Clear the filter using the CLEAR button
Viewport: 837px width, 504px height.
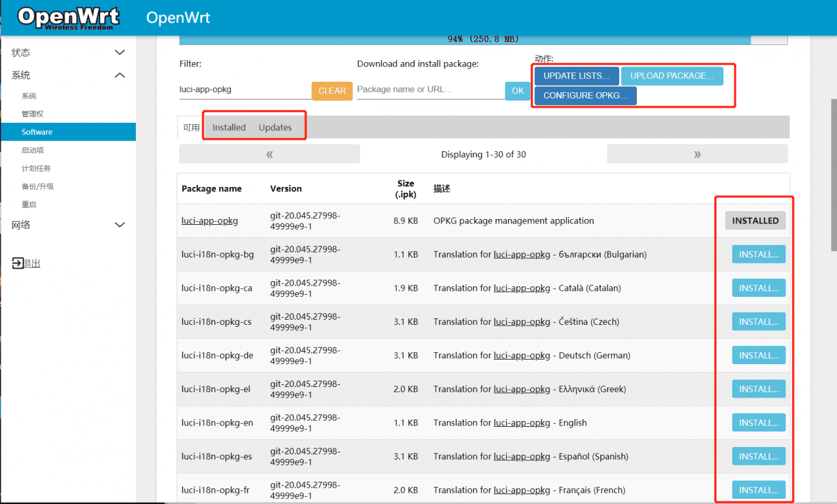pos(332,91)
